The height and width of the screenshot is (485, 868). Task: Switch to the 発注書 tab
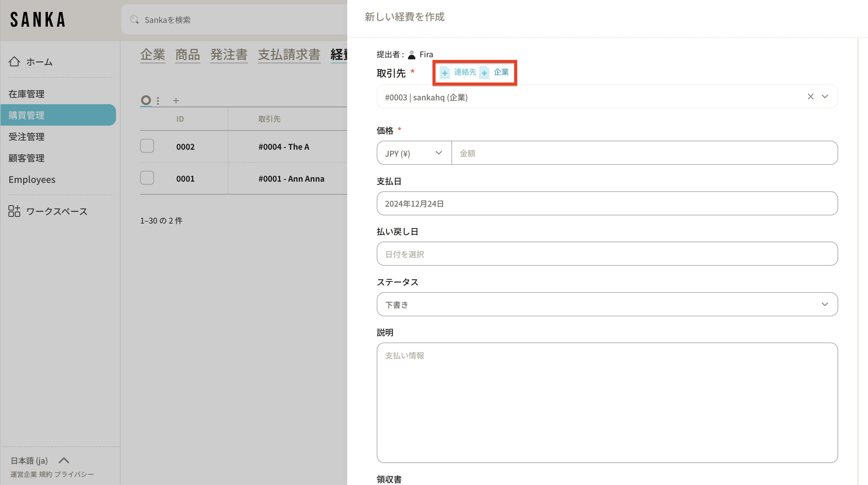[229, 55]
